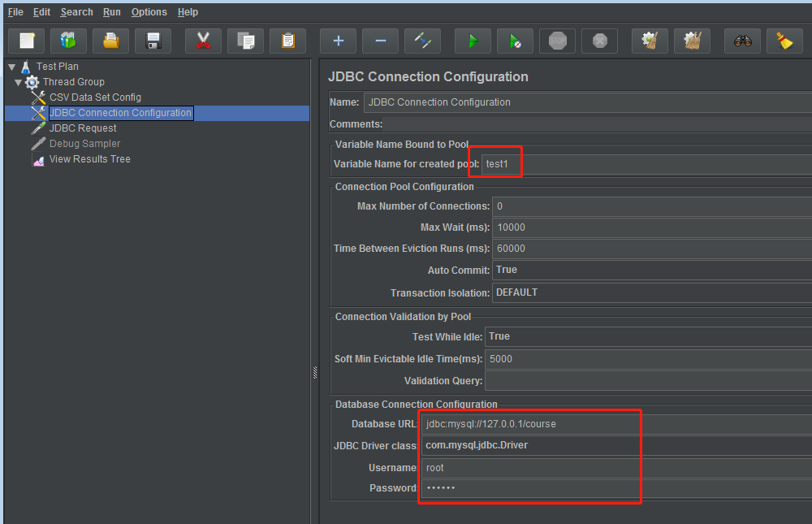The image size is (812, 524).
Task: Start test without pauses
Action: coord(515,41)
